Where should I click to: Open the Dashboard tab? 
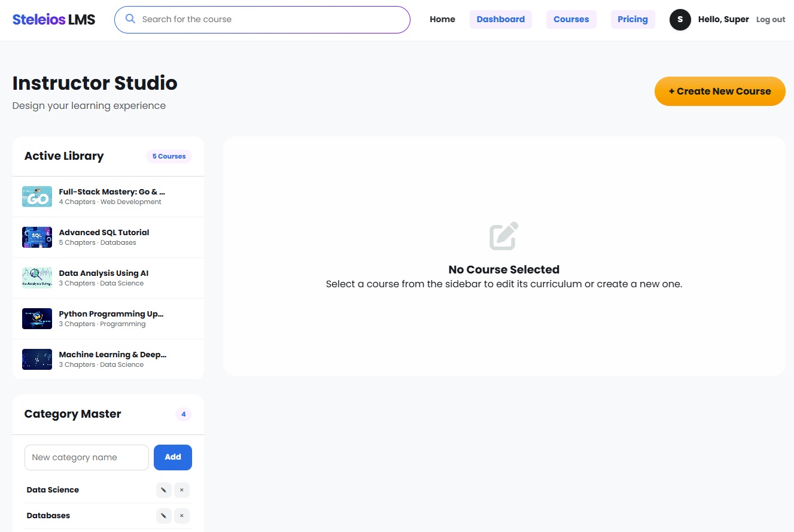tap(501, 20)
